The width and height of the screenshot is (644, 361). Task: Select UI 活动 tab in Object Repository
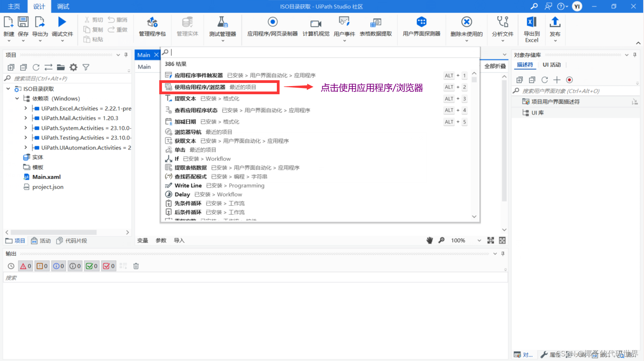(x=552, y=65)
